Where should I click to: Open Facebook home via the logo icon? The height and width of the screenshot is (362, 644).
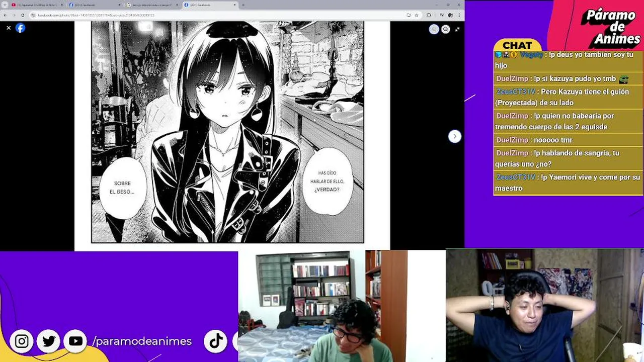pyautogui.click(x=20, y=28)
